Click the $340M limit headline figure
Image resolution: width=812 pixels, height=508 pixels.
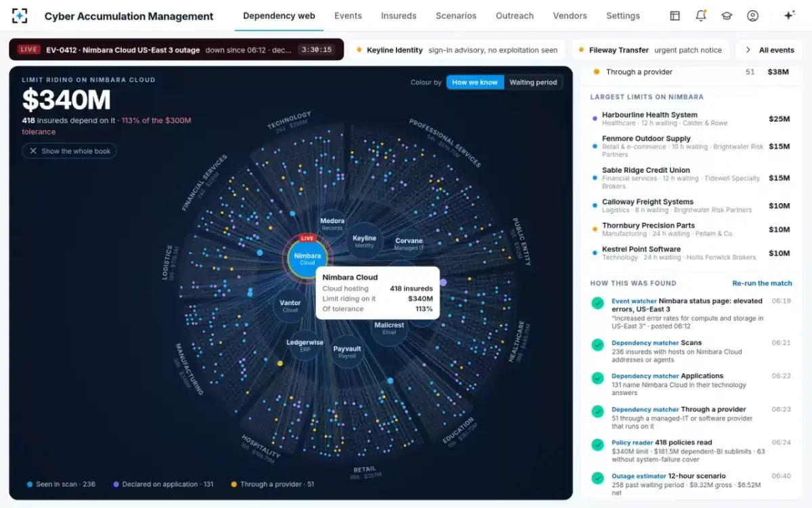[66, 100]
